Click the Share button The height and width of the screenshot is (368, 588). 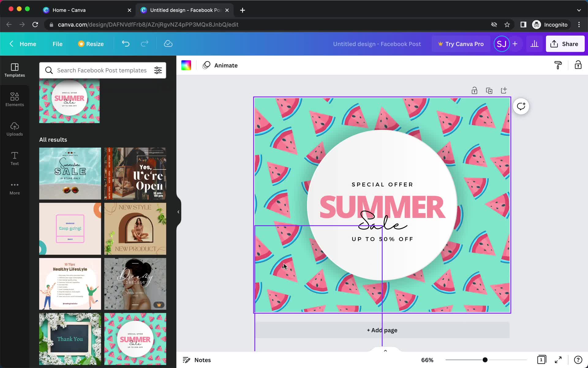(x=565, y=44)
